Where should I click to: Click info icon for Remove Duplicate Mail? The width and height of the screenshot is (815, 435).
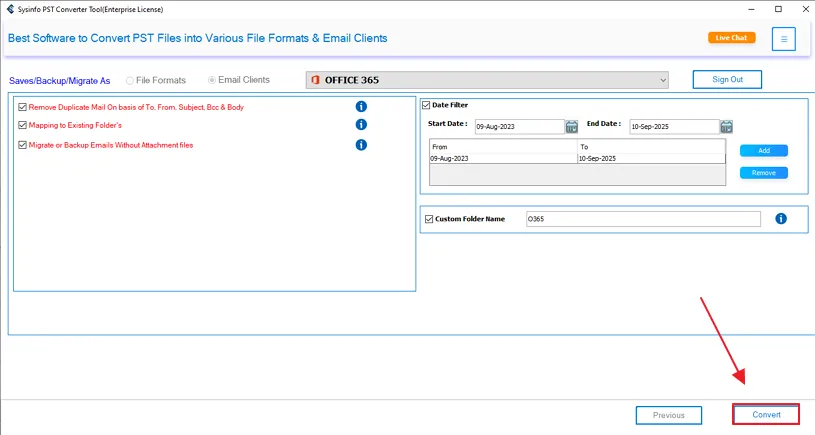click(x=361, y=106)
